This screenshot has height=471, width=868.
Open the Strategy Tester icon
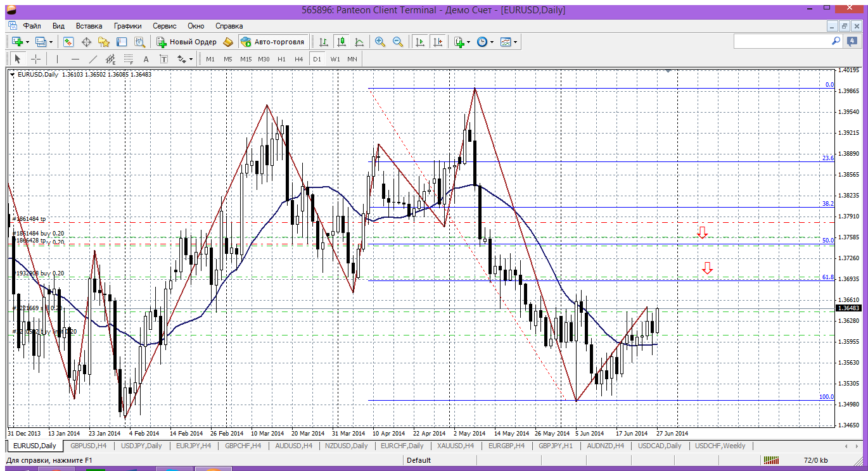[x=139, y=42]
